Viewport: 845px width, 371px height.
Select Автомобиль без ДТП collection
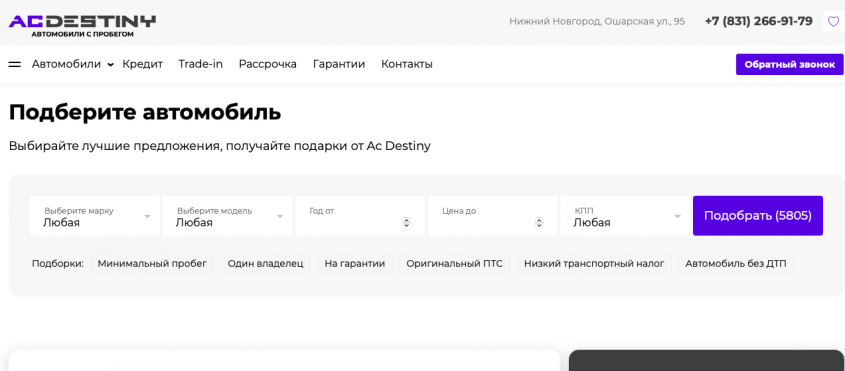click(736, 264)
